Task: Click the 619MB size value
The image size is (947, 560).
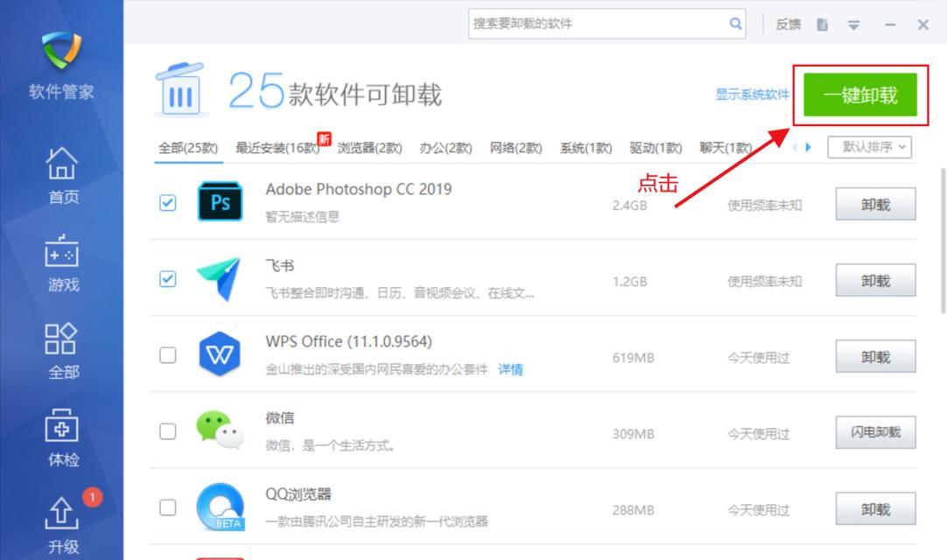Action: click(633, 358)
